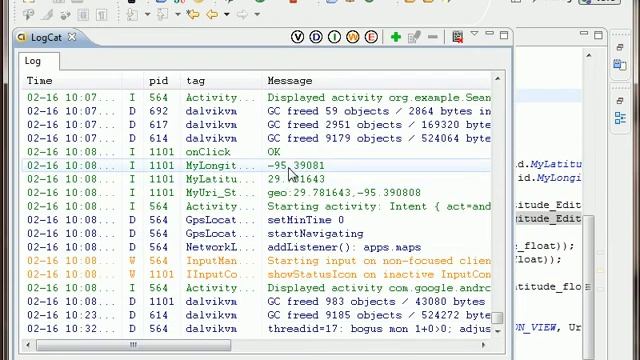Select the setMinTime 0 log row

pyautogui.click(x=256, y=220)
